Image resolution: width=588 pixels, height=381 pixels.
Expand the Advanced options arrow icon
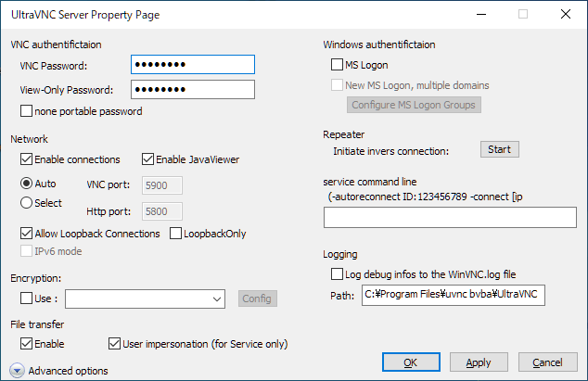click(17, 371)
